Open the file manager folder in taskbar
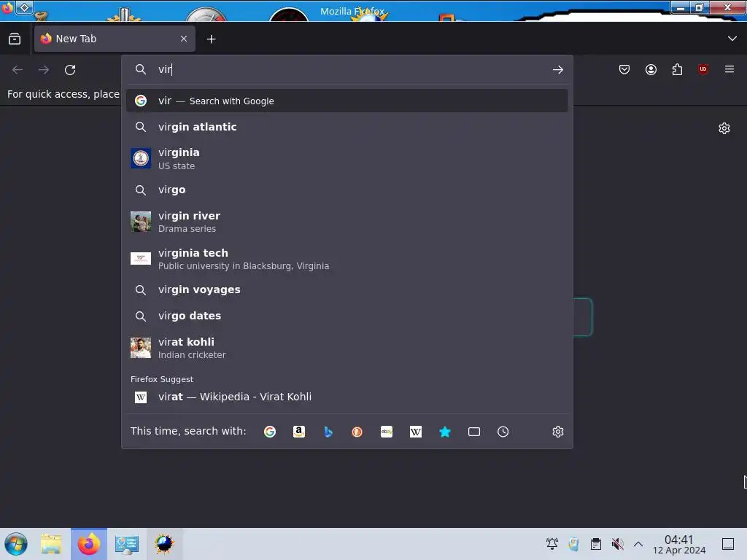Viewport: 747px width, 560px height. click(x=51, y=544)
